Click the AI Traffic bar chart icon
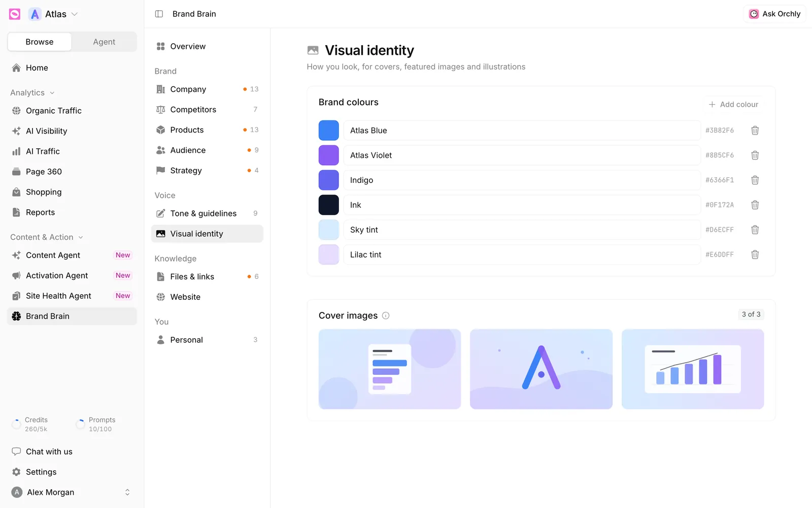 coord(16,151)
